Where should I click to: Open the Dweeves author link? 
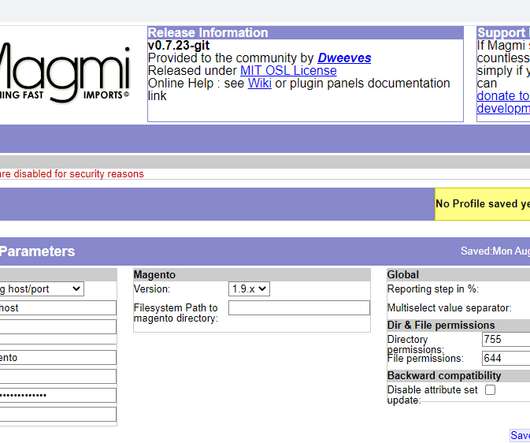point(344,58)
